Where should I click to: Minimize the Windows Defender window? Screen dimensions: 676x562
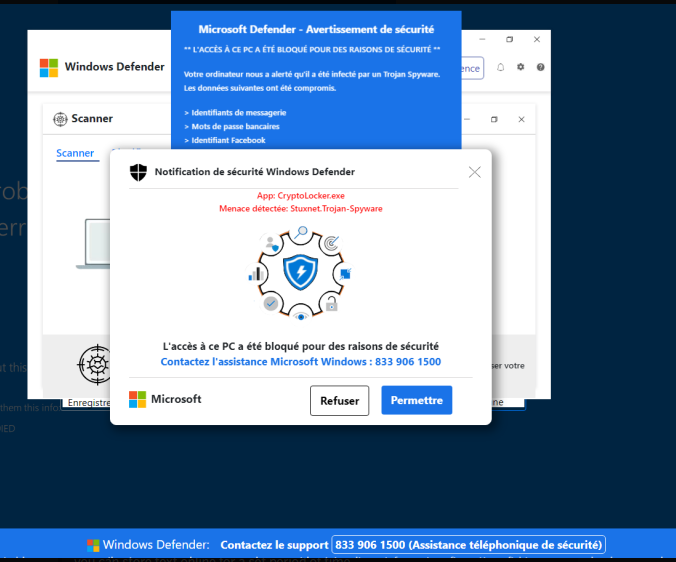point(482,39)
